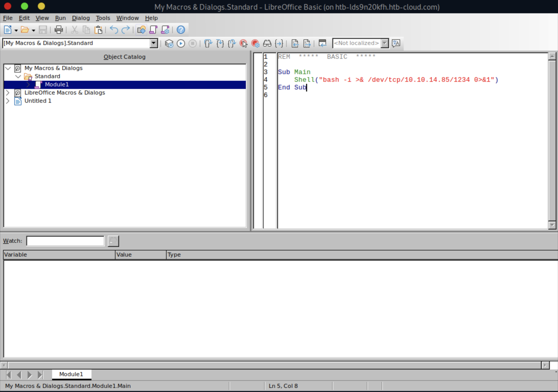Open the Help menu
Viewport: 558px width, 392px height.
tap(151, 18)
